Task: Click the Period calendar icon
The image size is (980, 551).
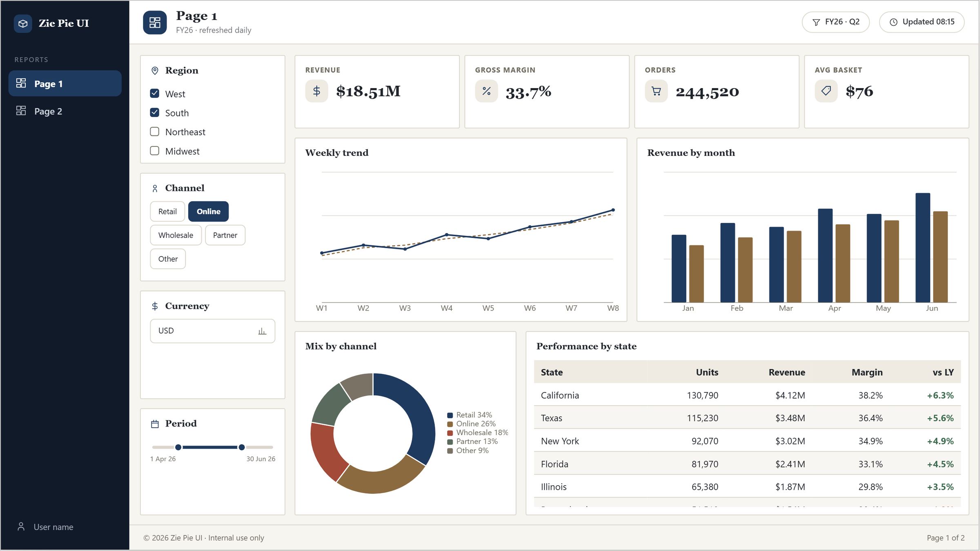Action: click(155, 424)
